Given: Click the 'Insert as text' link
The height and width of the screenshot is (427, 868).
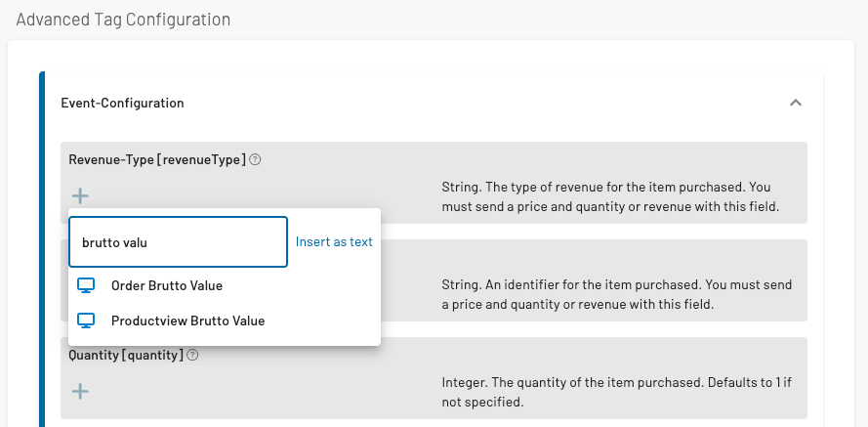Looking at the screenshot, I should click(334, 242).
